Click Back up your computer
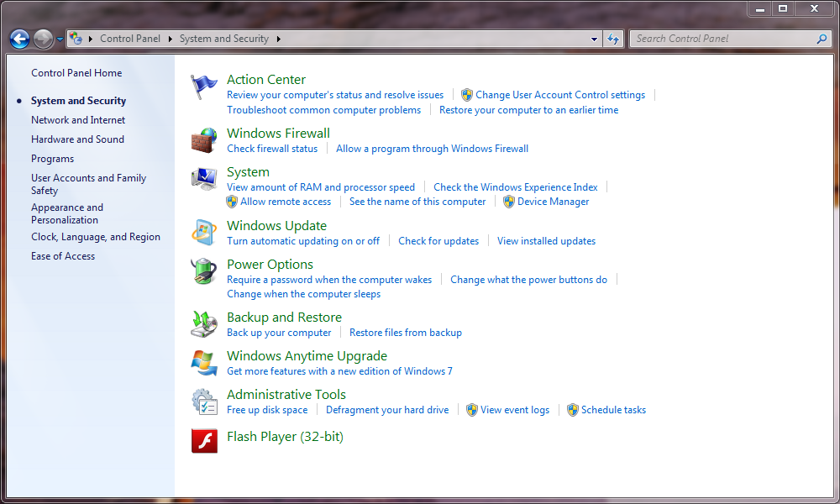840x504 pixels. pyautogui.click(x=279, y=333)
